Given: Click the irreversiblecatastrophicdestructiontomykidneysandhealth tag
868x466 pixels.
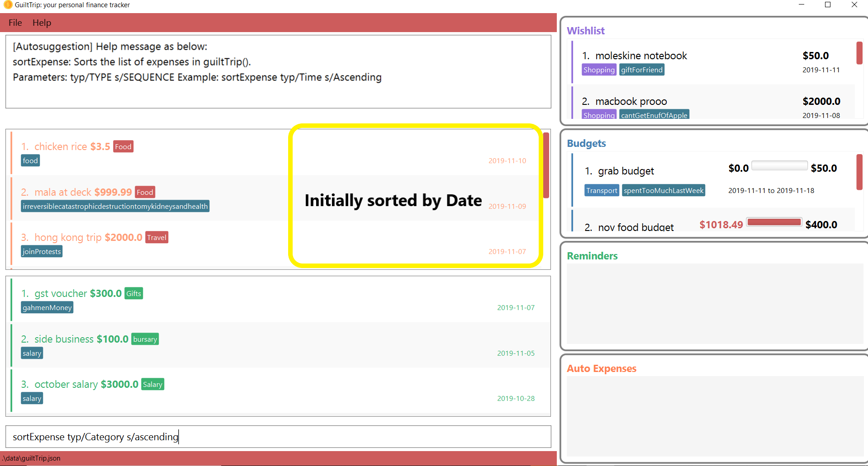Looking at the screenshot, I should pos(115,206).
